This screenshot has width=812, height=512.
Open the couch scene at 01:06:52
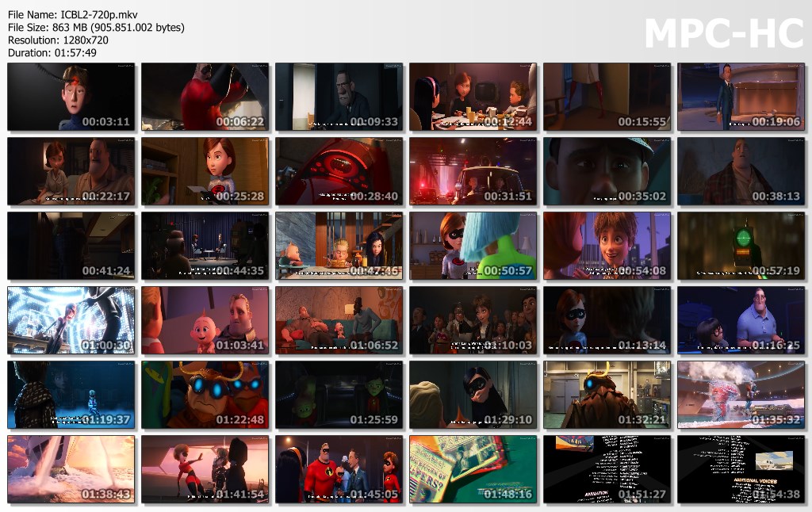339,320
